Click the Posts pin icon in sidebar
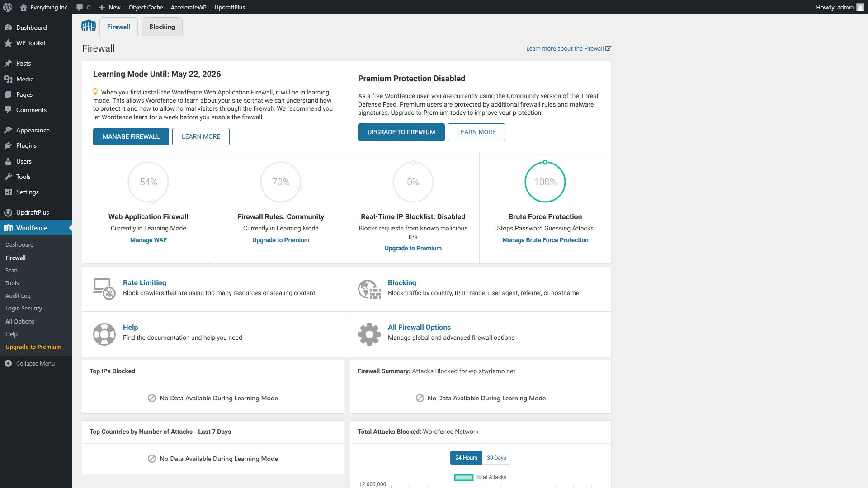This screenshot has height=488, width=868. pyautogui.click(x=8, y=63)
